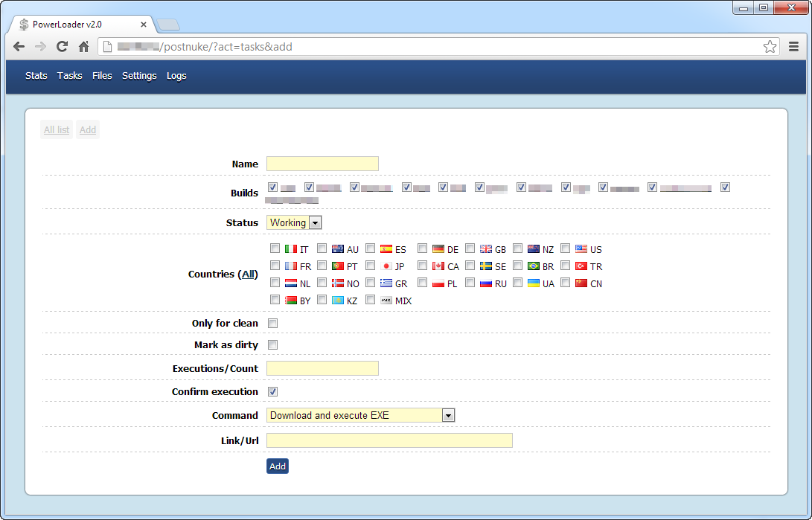Tick the GR country checkbox

click(370, 283)
